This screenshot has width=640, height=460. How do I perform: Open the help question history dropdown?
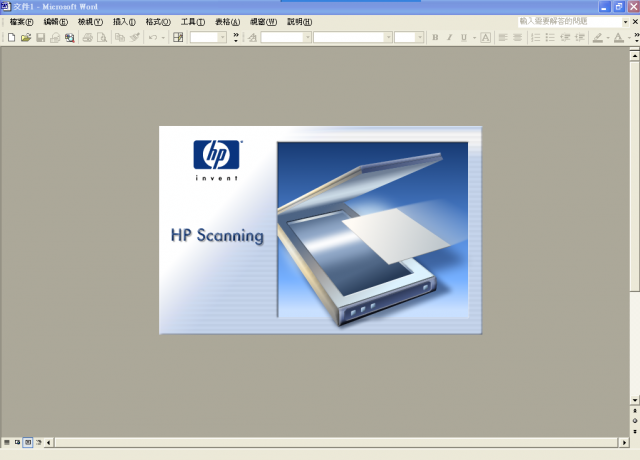click(x=625, y=22)
